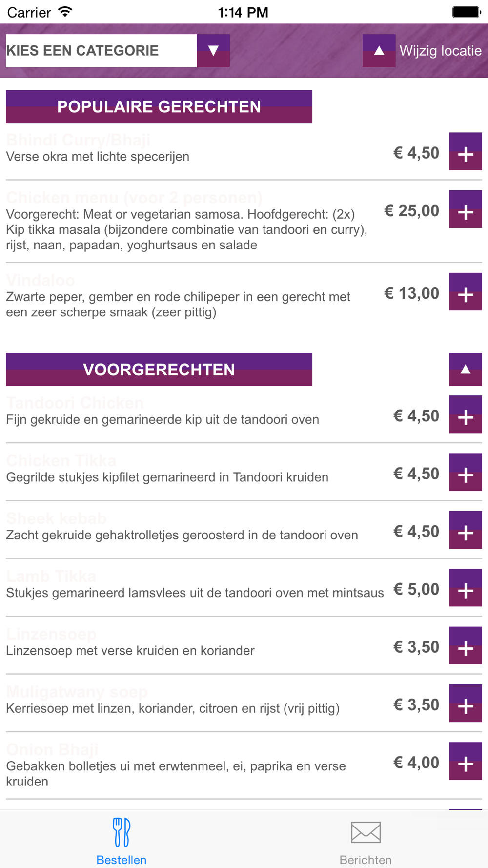This screenshot has height=868, width=488.
Task: Tap the Wijzig locatie link
Action: point(440,51)
